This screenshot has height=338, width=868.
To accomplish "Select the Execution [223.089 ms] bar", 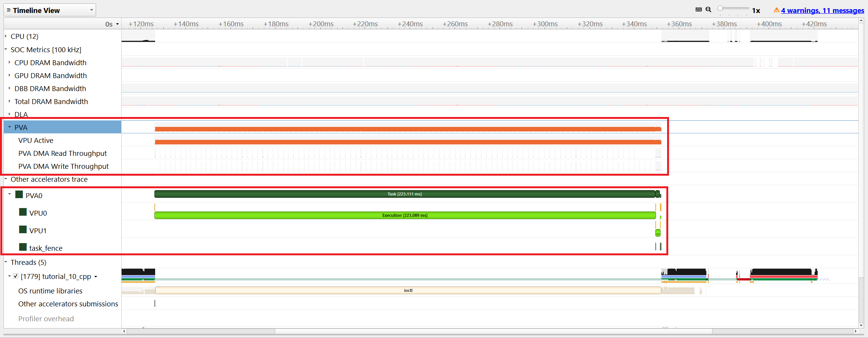I will tap(404, 215).
